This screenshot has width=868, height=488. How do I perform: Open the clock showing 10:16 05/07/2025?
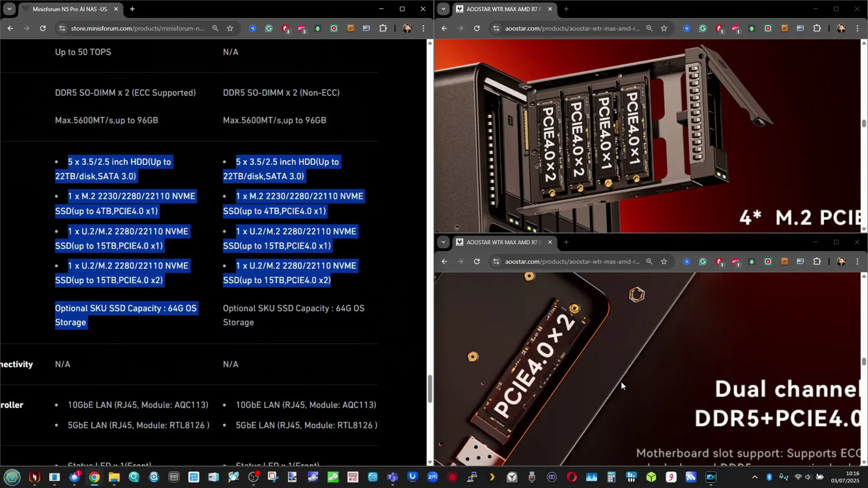[846, 477]
